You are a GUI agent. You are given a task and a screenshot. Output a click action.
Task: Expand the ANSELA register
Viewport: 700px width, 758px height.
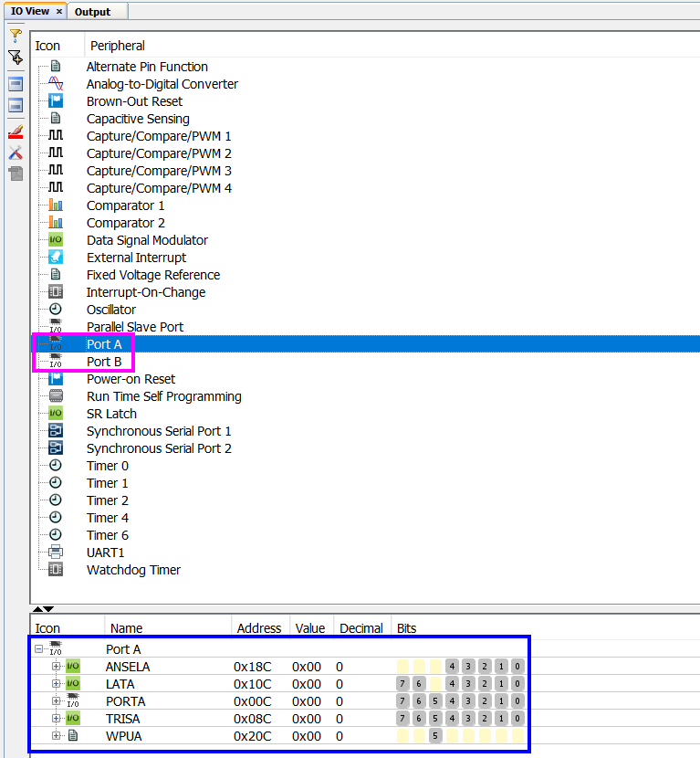pyautogui.click(x=56, y=667)
